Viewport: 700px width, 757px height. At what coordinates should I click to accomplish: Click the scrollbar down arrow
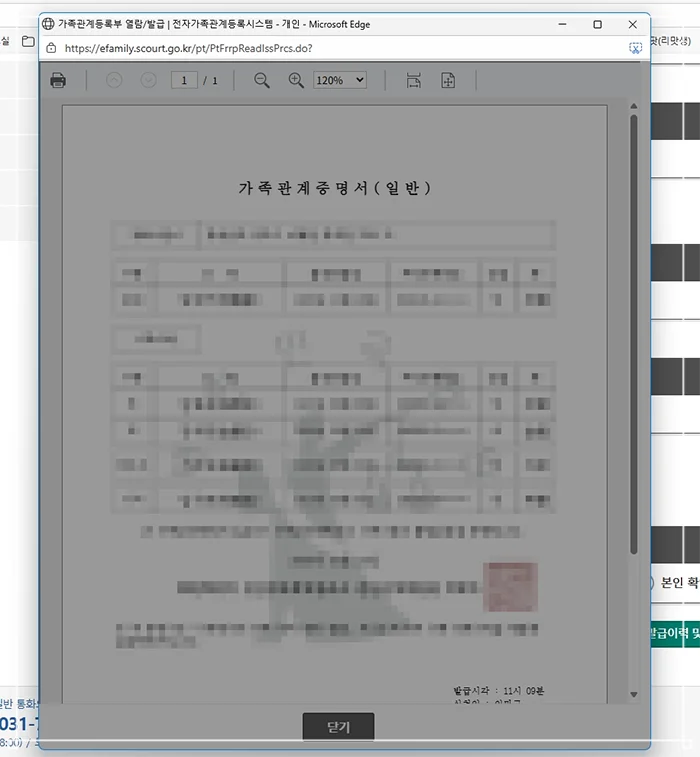point(633,695)
